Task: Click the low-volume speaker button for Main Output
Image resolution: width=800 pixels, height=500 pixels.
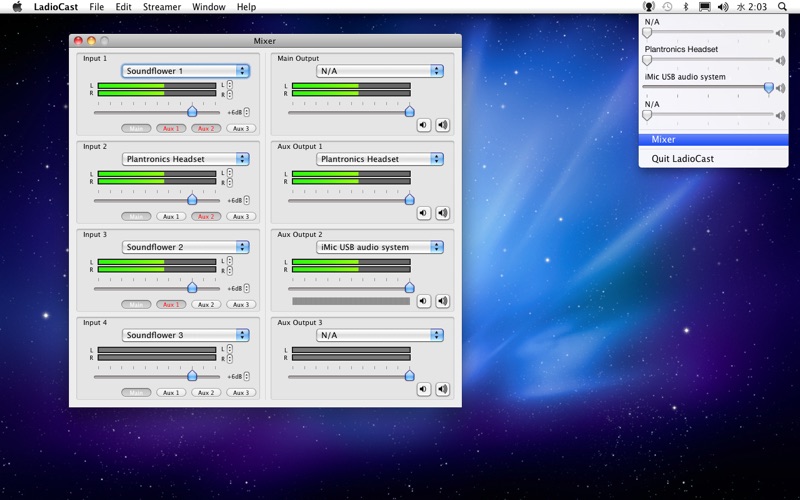Action: (x=423, y=125)
